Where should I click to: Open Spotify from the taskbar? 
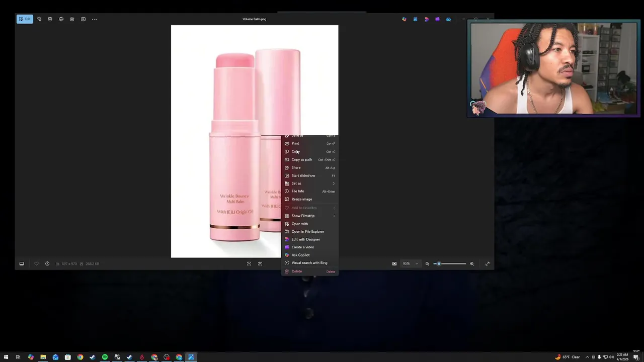(x=105, y=357)
